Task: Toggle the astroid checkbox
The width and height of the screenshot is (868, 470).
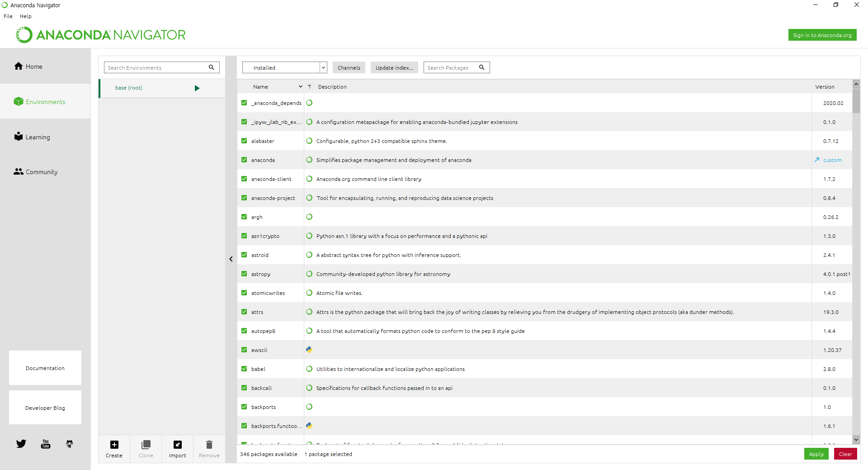Action: click(x=244, y=255)
